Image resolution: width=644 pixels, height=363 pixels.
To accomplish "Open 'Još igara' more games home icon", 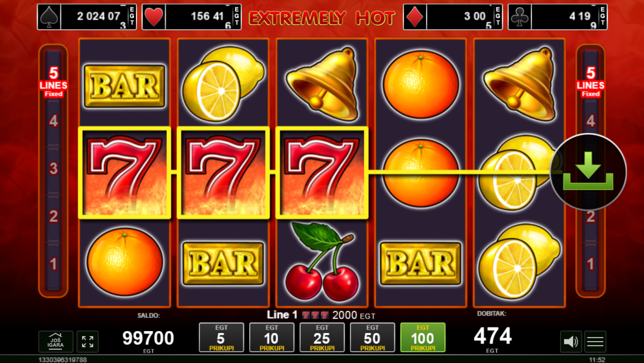I will point(56,341).
